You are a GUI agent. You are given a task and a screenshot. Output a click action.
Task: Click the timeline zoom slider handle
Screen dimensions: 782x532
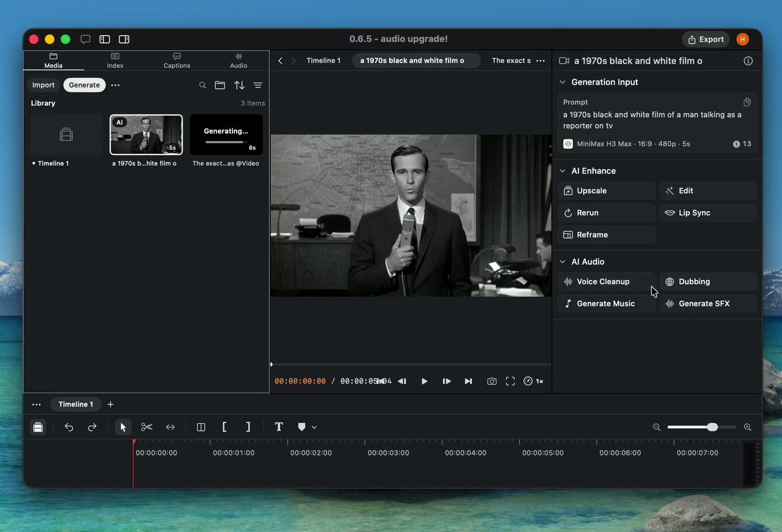pyautogui.click(x=712, y=427)
